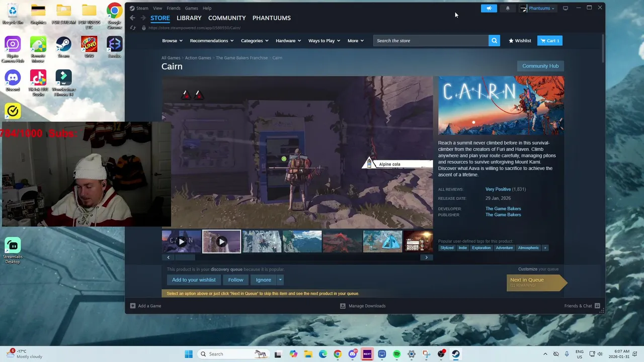
Task: Click the Add a Game plus icon
Action: coord(133,306)
